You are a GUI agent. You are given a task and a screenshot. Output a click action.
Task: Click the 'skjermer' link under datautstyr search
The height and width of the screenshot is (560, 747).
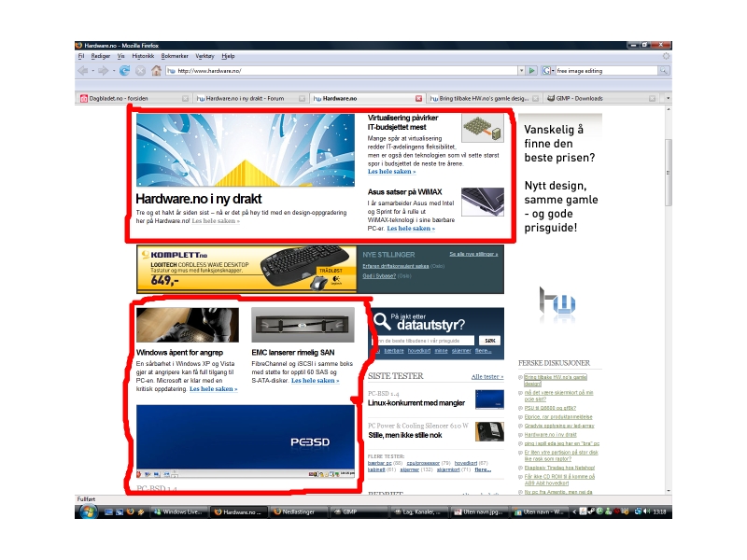tap(461, 351)
